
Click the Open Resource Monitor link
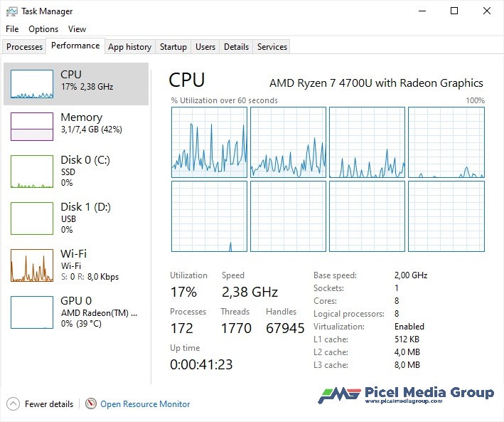pos(145,403)
